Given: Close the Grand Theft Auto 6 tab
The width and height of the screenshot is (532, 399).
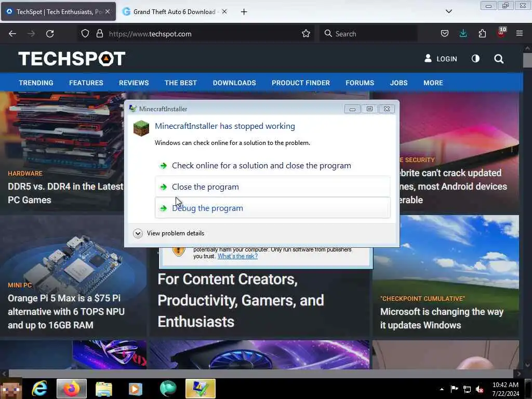Looking at the screenshot, I should coord(224,11).
